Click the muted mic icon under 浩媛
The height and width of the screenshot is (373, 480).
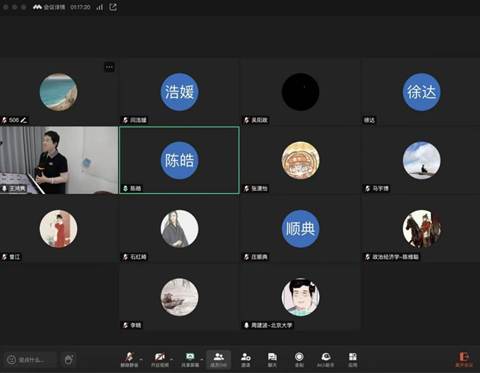[x=126, y=120]
